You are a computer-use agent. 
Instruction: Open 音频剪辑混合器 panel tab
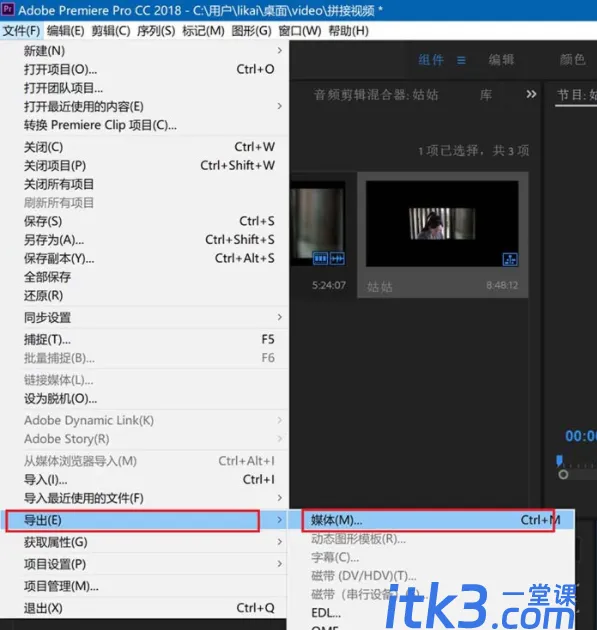coord(376,95)
